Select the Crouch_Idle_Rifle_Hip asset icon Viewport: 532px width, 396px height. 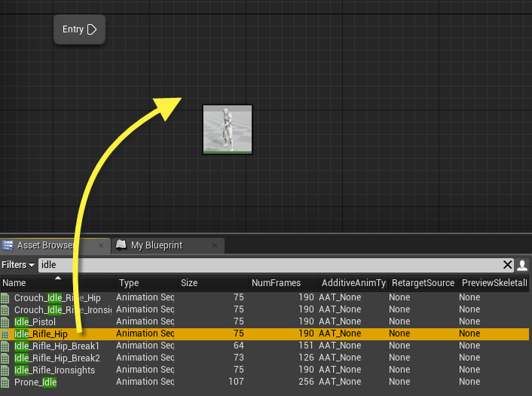pos(6,298)
